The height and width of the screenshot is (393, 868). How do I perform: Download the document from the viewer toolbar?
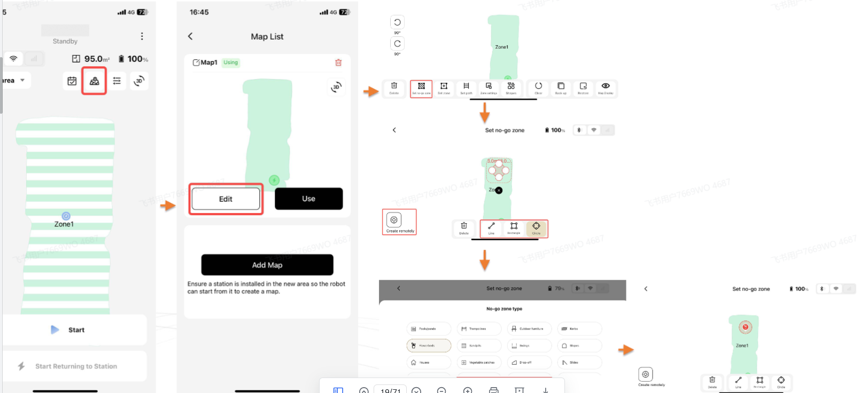coord(546,391)
